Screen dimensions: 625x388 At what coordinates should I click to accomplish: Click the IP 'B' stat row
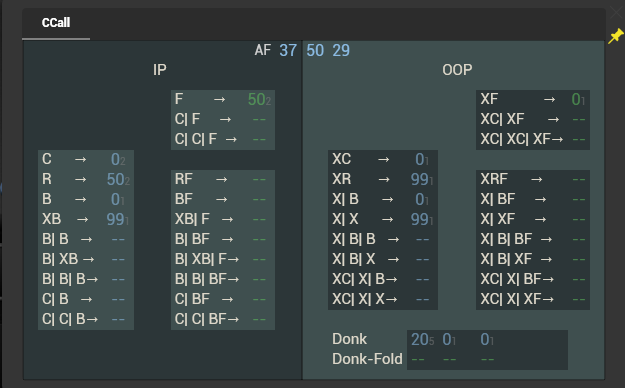(86, 199)
